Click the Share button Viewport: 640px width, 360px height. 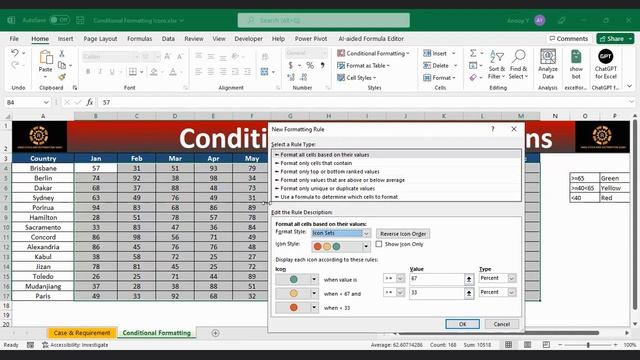tap(615, 39)
